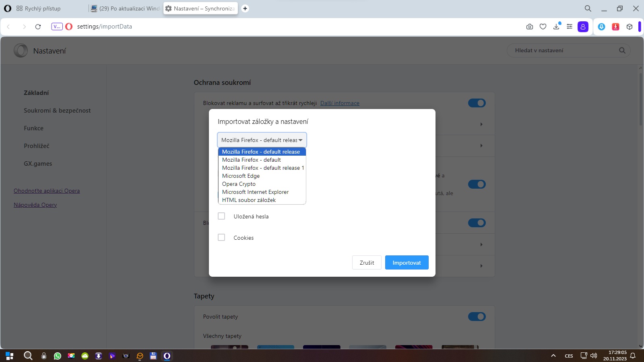644x362 pixels.
Task: Click the Opera icon in the taskbar
Action: 167,356
